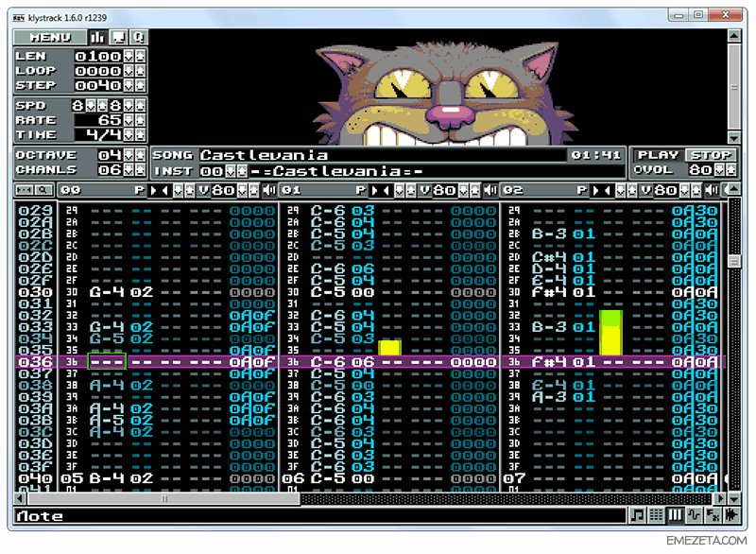Screen dimensions: 756x554
Task: Click note C-6 in channel 01 row 36
Action: (x=328, y=362)
